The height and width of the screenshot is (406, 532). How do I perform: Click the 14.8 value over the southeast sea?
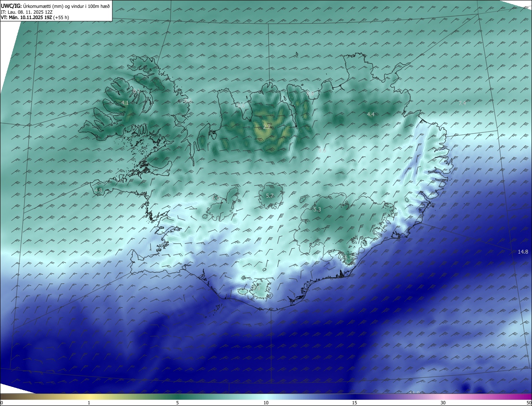pos(523,252)
